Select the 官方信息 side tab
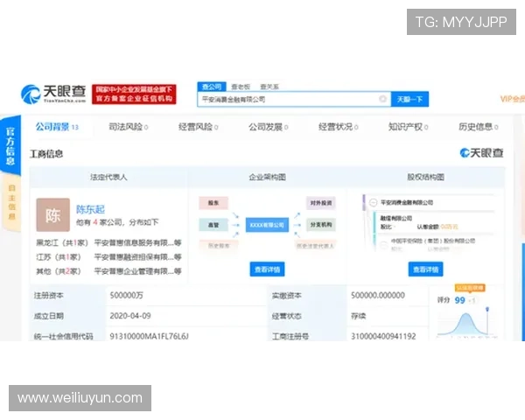The image size is (525, 420). tap(10, 146)
